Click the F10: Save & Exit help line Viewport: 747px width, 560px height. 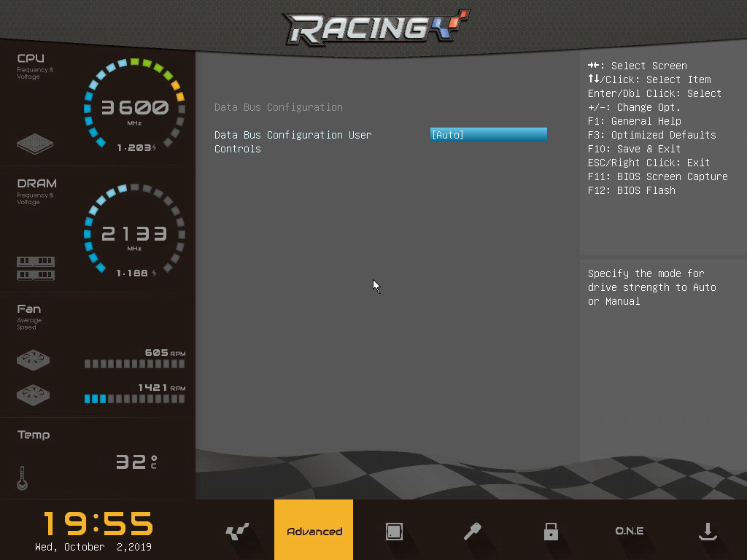[x=634, y=149]
